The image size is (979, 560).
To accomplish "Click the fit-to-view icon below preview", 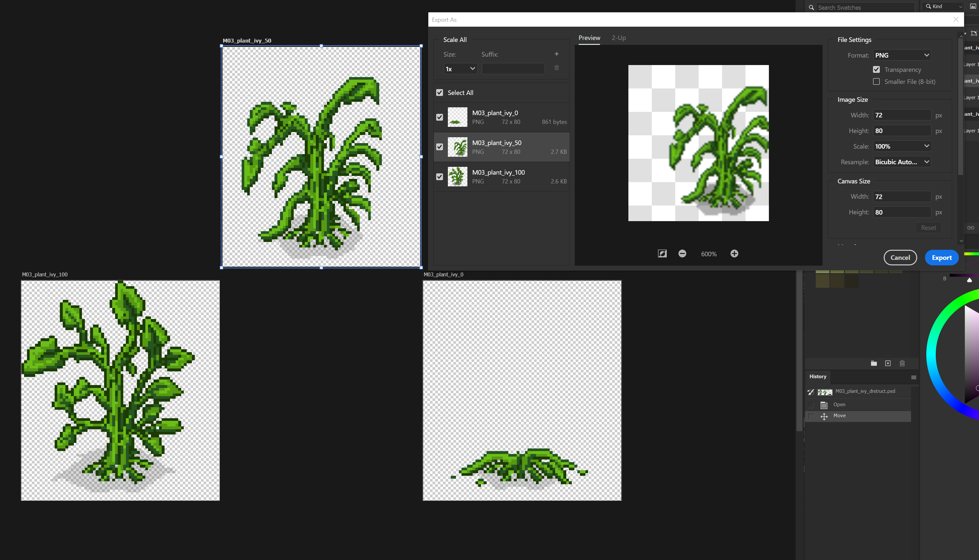I will point(662,253).
